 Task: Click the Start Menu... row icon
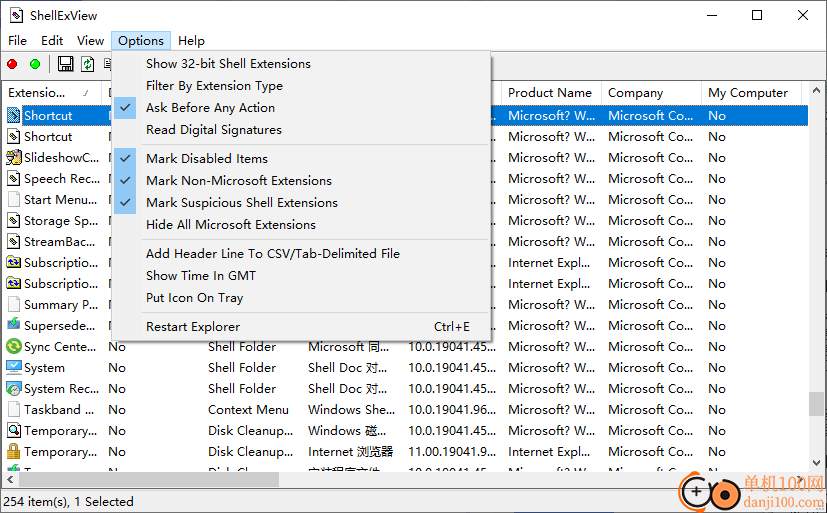14,199
